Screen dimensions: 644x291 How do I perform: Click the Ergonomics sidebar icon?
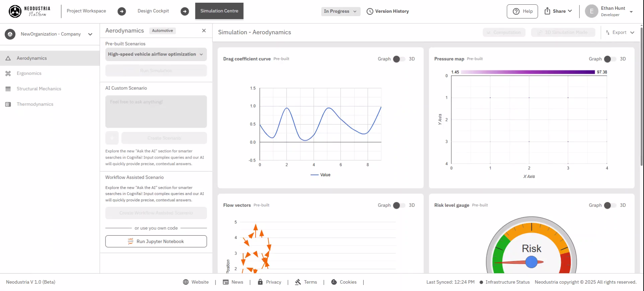pyautogui.click(x=8, y=74)
